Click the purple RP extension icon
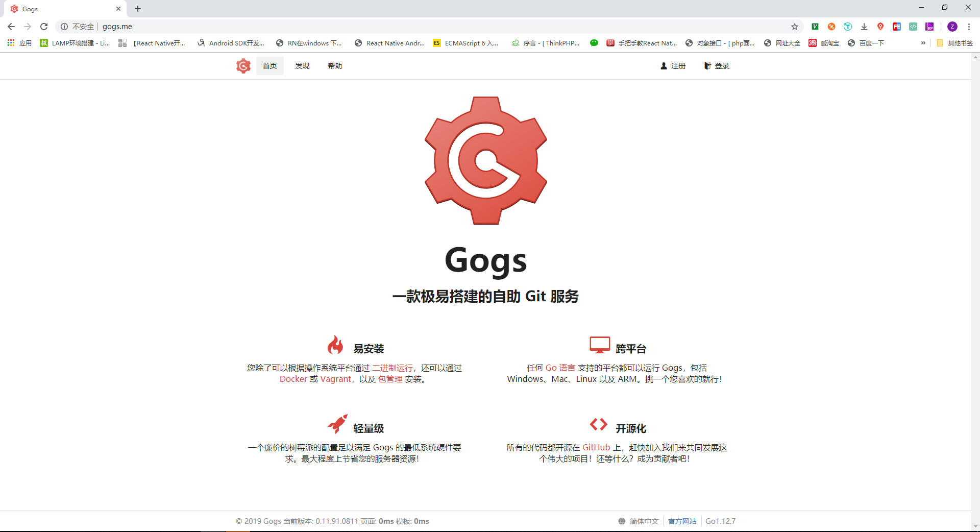This screenshot has height=532, width=980. 930,27
